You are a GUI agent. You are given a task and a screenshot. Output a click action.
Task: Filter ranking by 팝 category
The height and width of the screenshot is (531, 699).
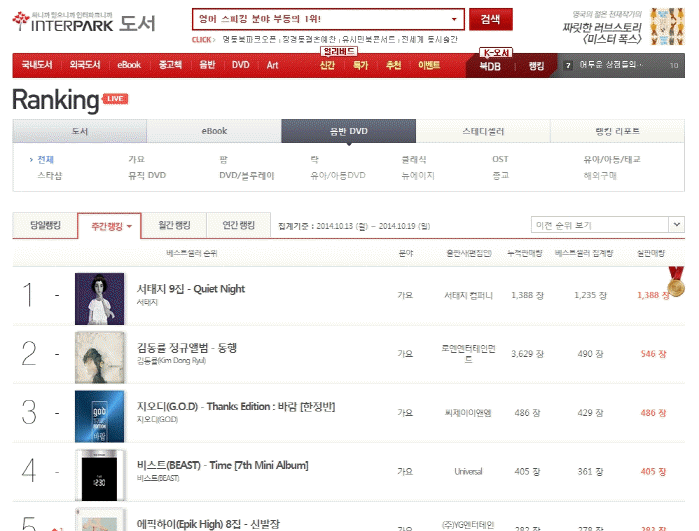(223, 160)
